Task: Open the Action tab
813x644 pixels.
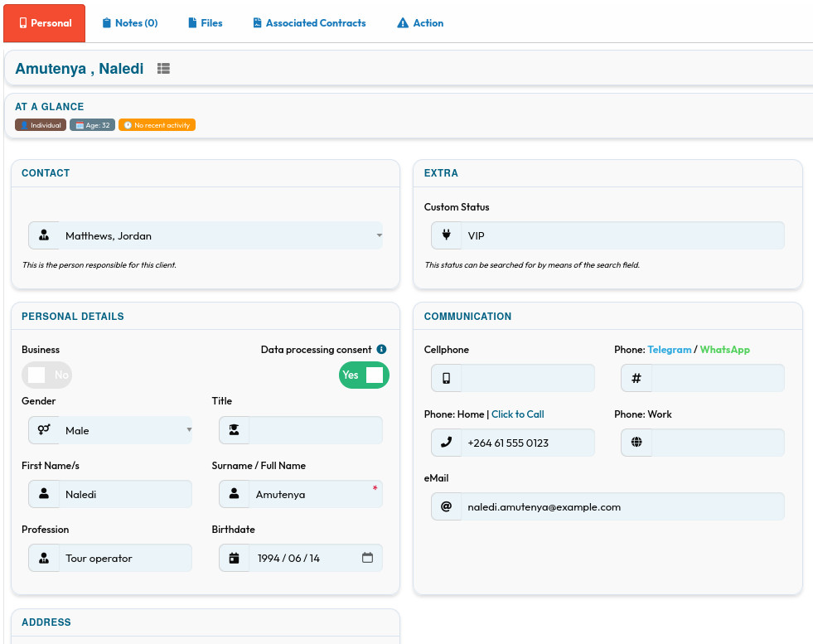Action: coord(420,23)
